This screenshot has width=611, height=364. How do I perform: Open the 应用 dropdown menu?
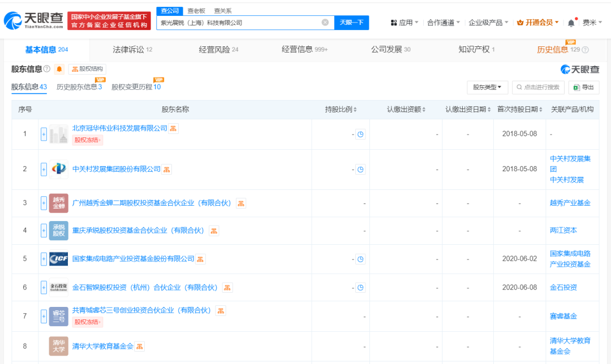tap(404, 23)
